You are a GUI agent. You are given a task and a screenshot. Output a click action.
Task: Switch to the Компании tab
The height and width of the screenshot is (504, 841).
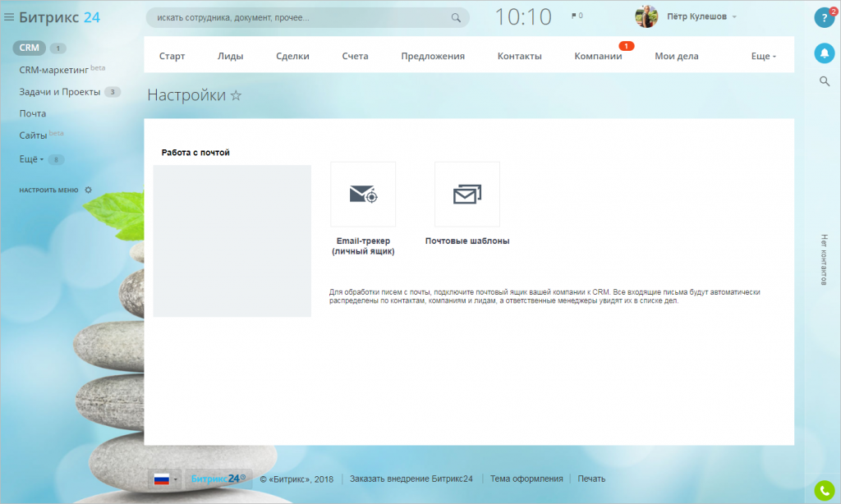598,56
